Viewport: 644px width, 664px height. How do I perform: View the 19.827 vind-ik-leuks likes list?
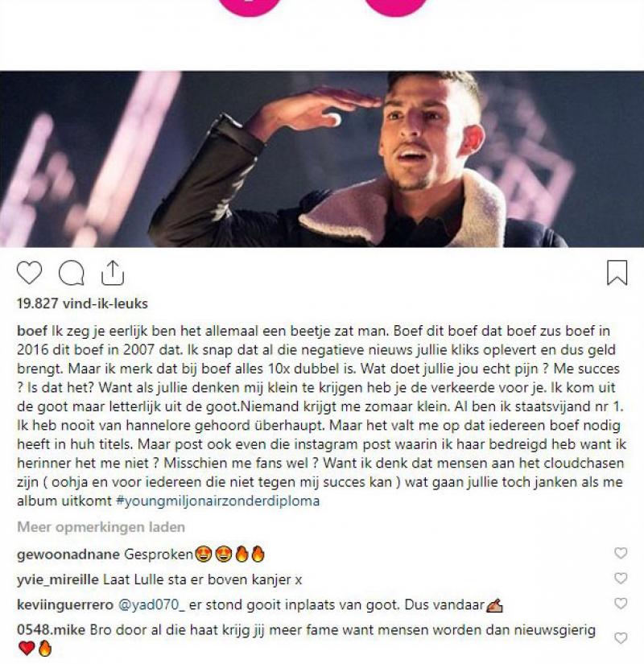tap(82, 303)
